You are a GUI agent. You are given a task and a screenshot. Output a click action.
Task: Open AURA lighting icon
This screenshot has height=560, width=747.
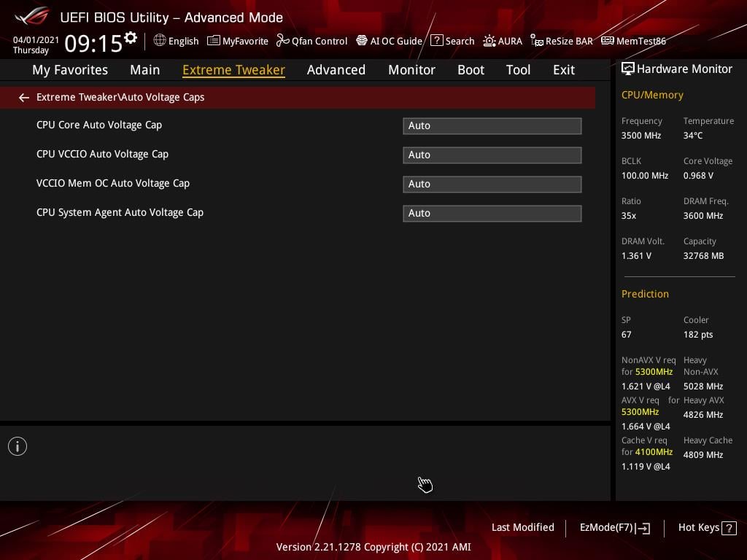pyautogui.click(x=489, y=41)
